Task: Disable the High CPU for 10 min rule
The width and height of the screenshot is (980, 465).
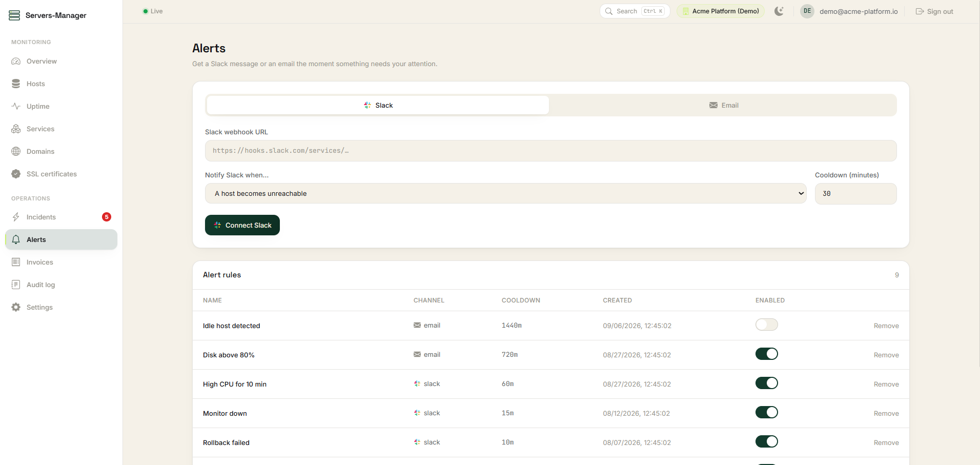Action: [766, 383]
